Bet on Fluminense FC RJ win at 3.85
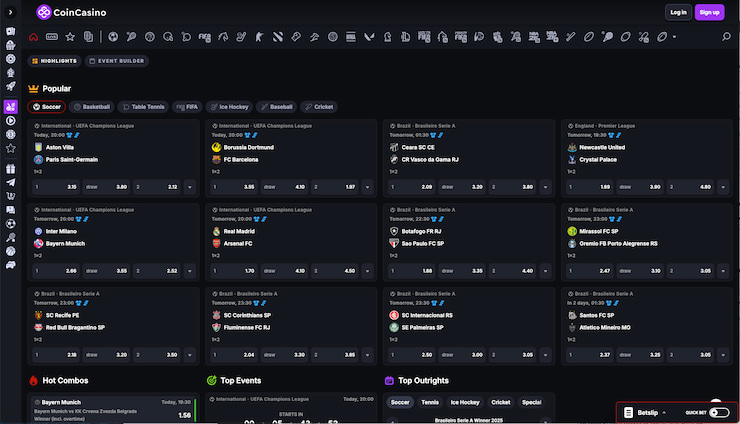This screenshot has width=740, height=424. click(335, 355)
